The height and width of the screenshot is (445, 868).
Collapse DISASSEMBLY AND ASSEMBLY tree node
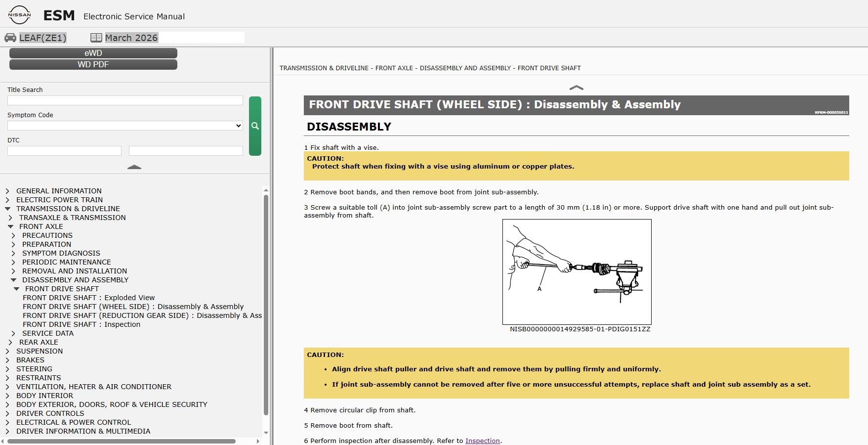pyautogui.click(x=13, y=280)
